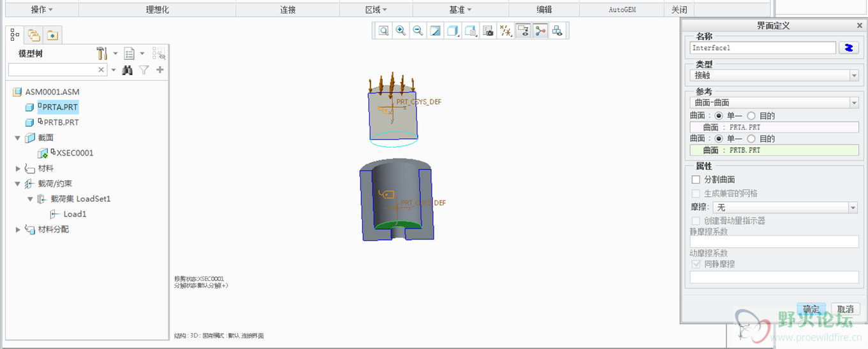Expand the 材料分配 tree node
The image size is (868, 349).
17,229
